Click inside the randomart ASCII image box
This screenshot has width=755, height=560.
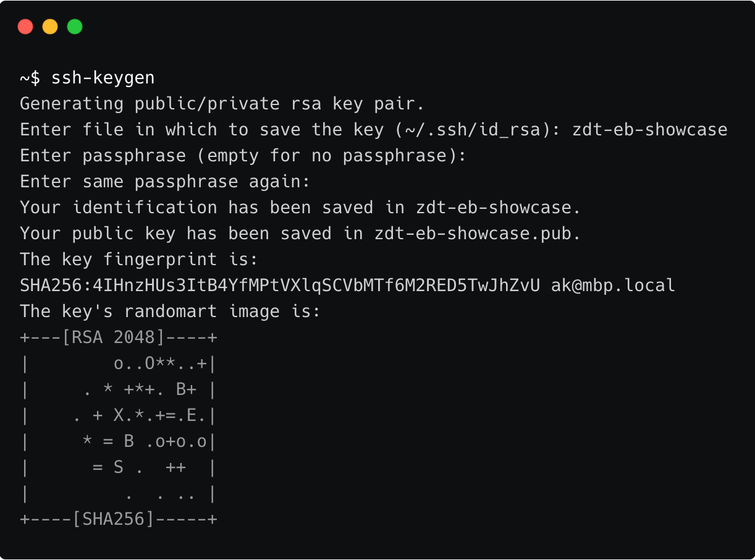[x=117, y=428]
